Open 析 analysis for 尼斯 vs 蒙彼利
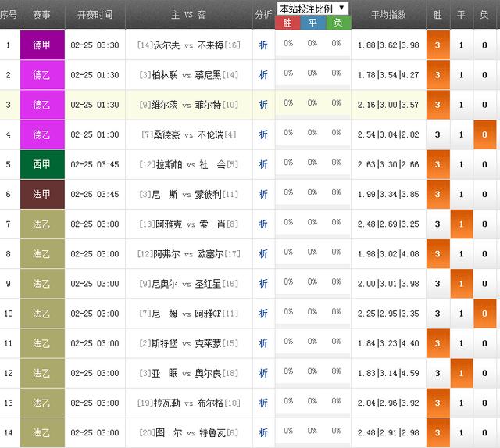 point(263,194)
